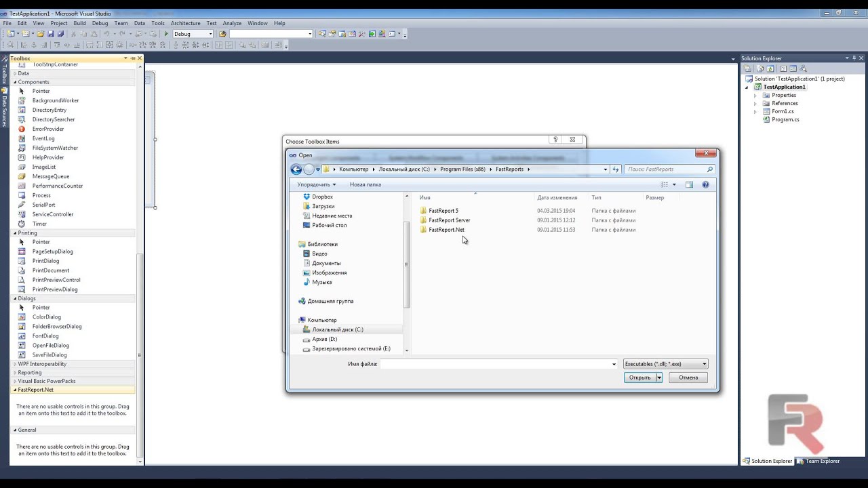
Task: Select the FastReport 5 folder
Action: (443, 211)
